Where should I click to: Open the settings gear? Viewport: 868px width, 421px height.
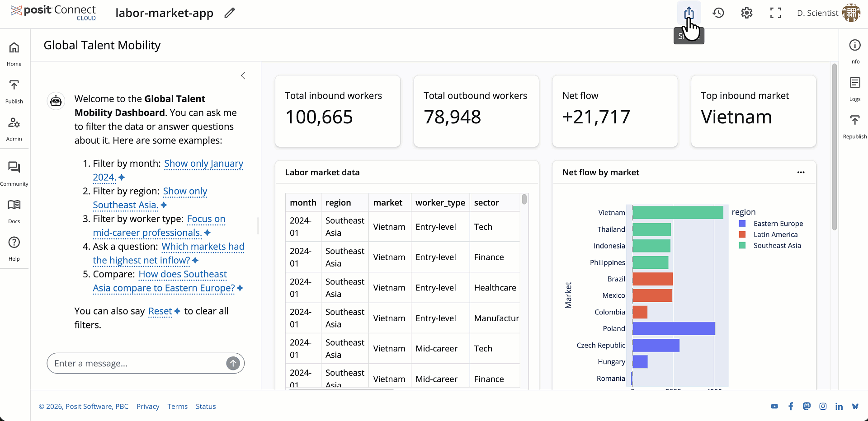click(746, 13)
